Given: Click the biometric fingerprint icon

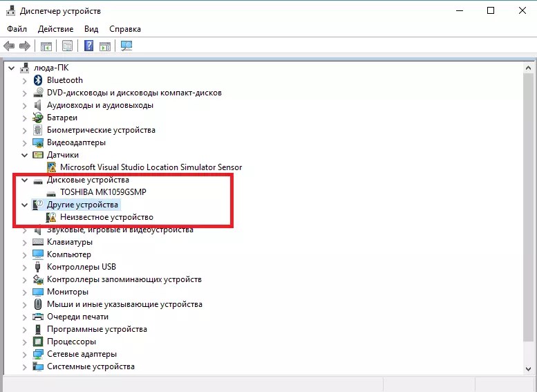Looking at the screenshot, I should coord(38,130).
